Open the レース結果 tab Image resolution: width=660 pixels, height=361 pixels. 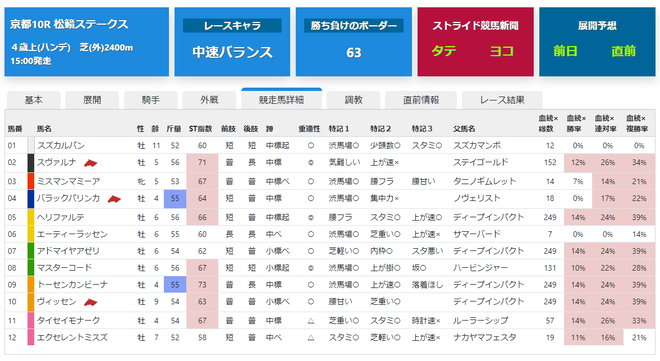point(502,100)
